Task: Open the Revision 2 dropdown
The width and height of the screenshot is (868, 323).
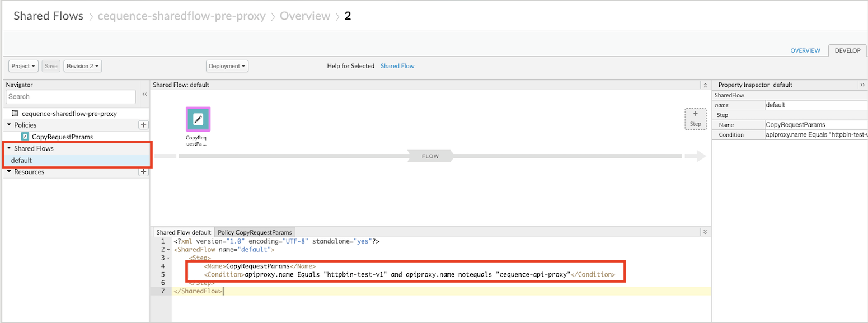Action: (82, 66)
